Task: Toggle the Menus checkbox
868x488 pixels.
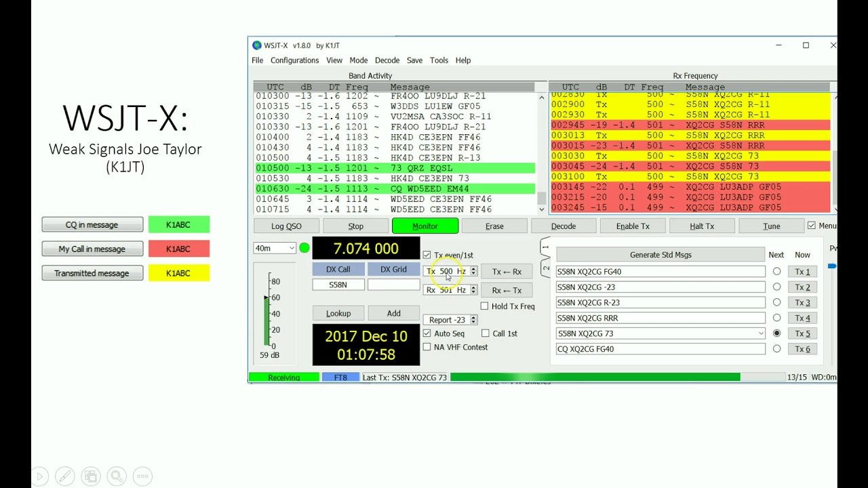Action: pyautogui.click(x=812, y=226)
